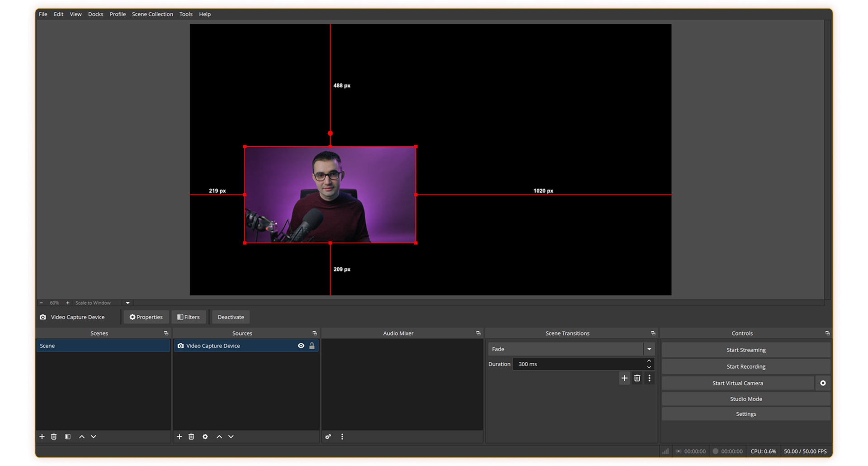Increase transition duration with up stepper
This screenshot has height=466, width=868.
pos(649,361)
